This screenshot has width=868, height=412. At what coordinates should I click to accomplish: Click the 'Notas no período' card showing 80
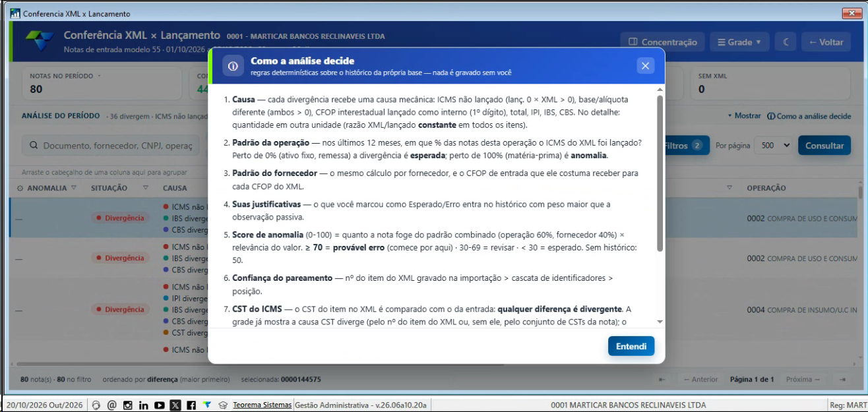(102, 83)
